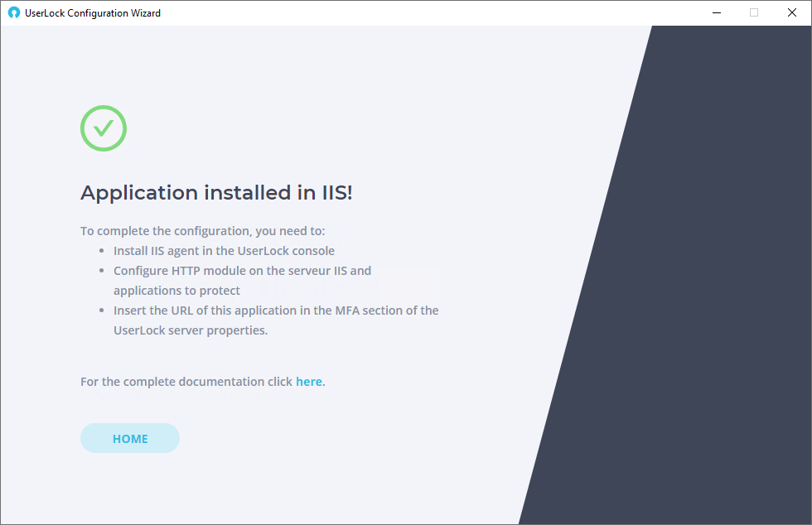This screenshot has width=812, height=525.
Task: Click the "applications to protect" text line
Action: point(176,291)
